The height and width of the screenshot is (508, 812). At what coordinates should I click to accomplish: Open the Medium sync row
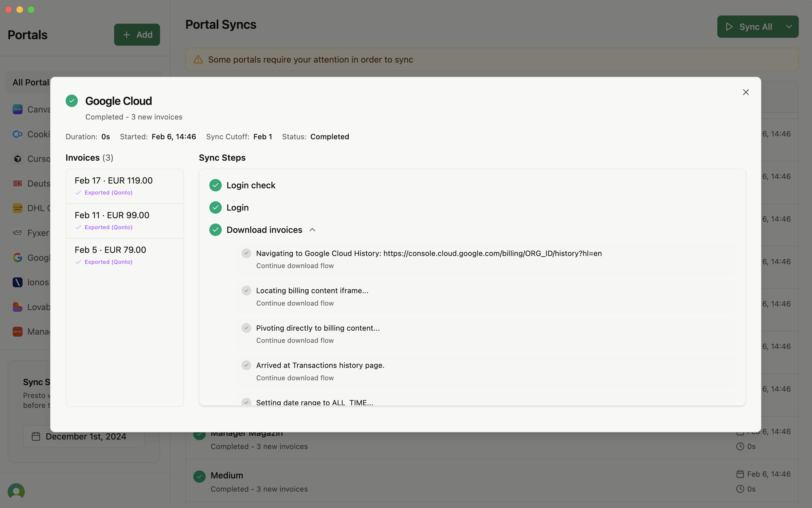tap(492, 481)
